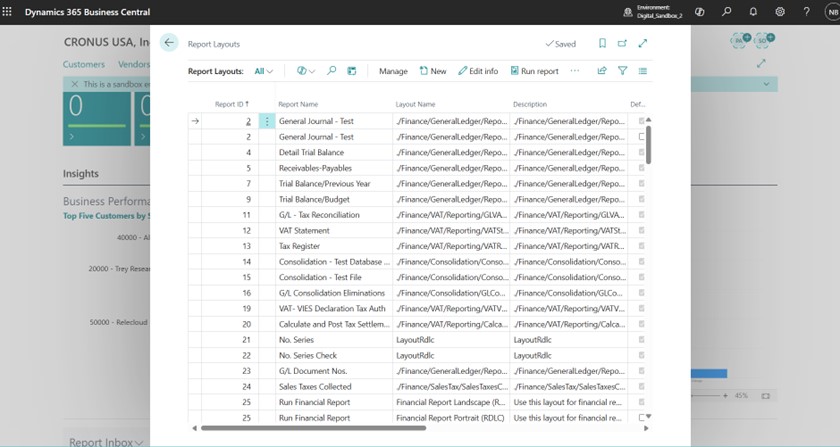Zoom in with the plus next to 45%
840x447 pixels.
(725, 396)
